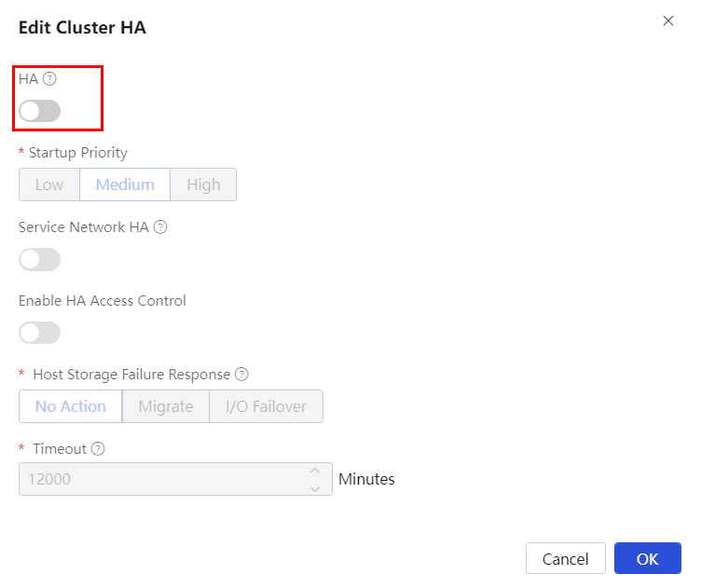This screenshot has width=701, height=588.
Task: Click the help icon beside Service Network HA
Action: click(x=160, y=227)
